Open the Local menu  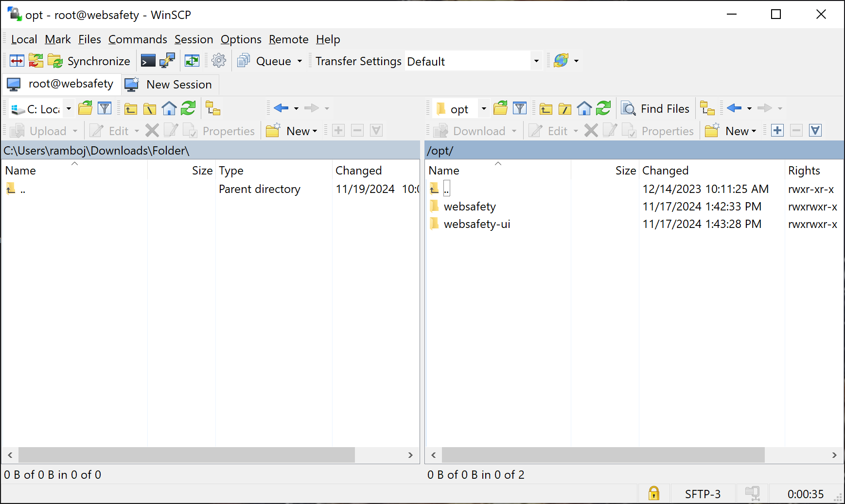tap(24, 39)
